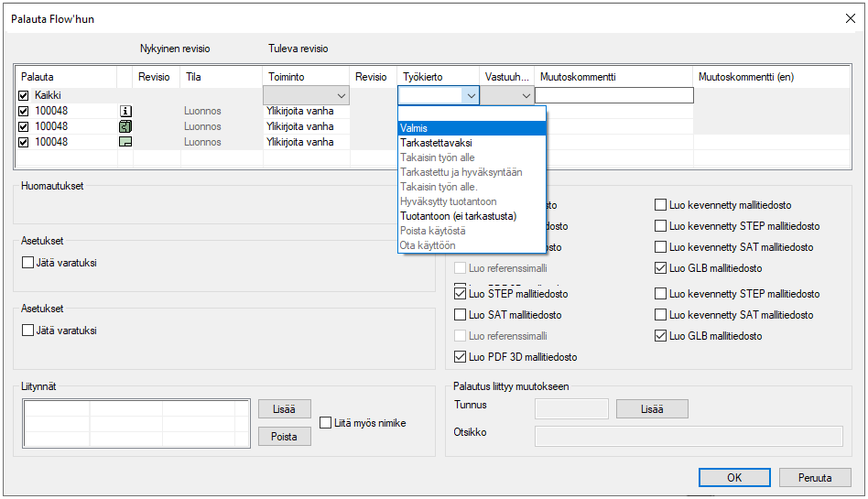Uncheck the Kaikki checkbox
The image size is (868, 499).
coord(24,95)
